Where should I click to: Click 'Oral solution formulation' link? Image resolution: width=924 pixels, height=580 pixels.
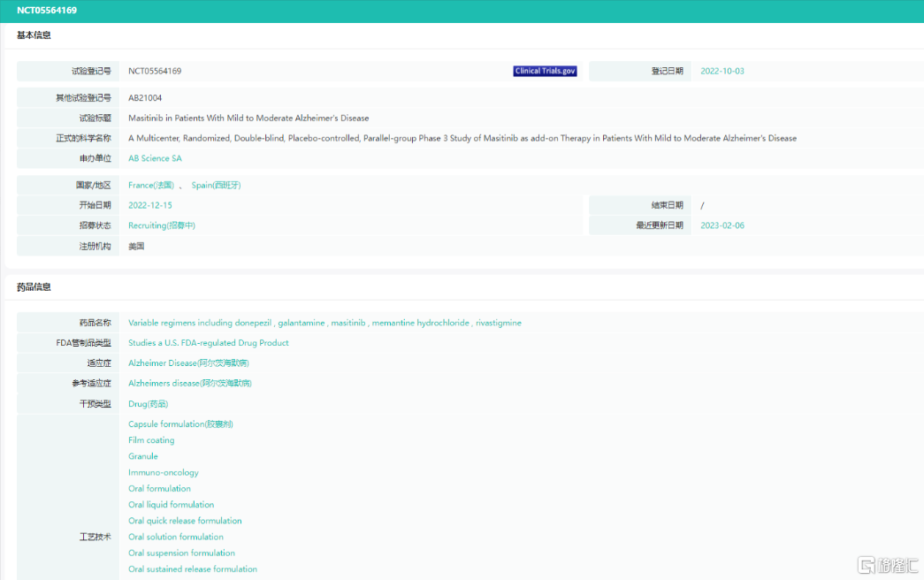click(x=176, y=537)
